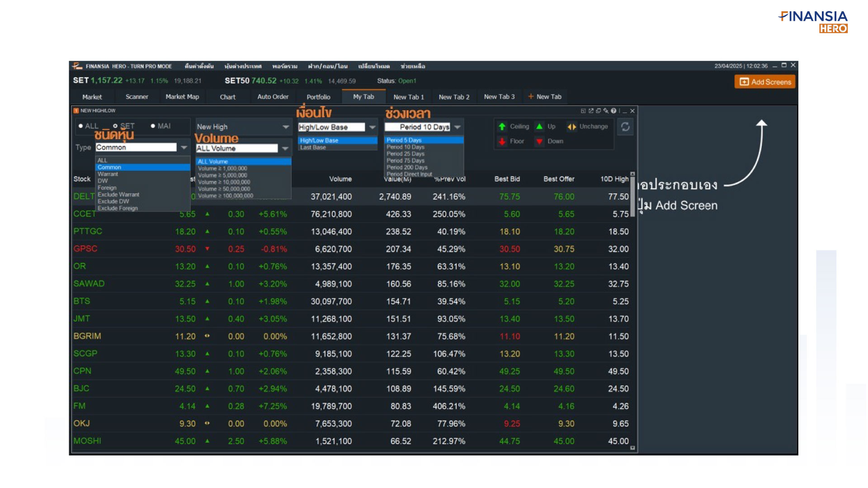Open the help question-mark icon in the panel header

tap(613, 111)
